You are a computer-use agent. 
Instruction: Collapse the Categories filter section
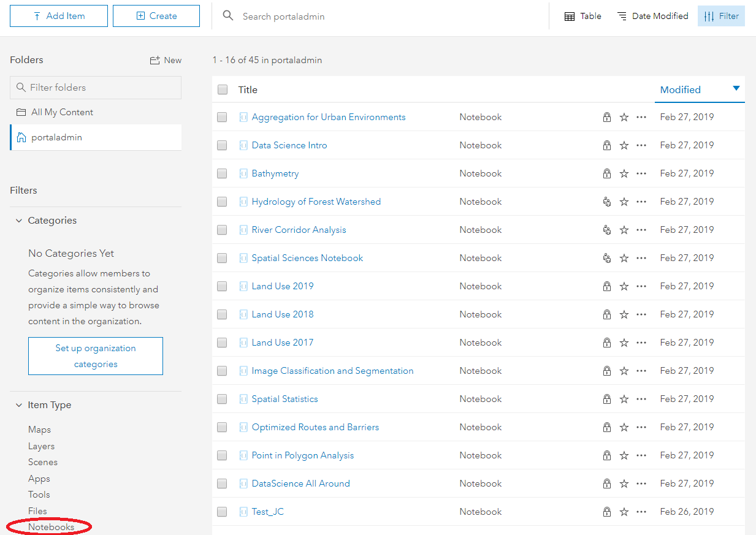click(19, 221)
